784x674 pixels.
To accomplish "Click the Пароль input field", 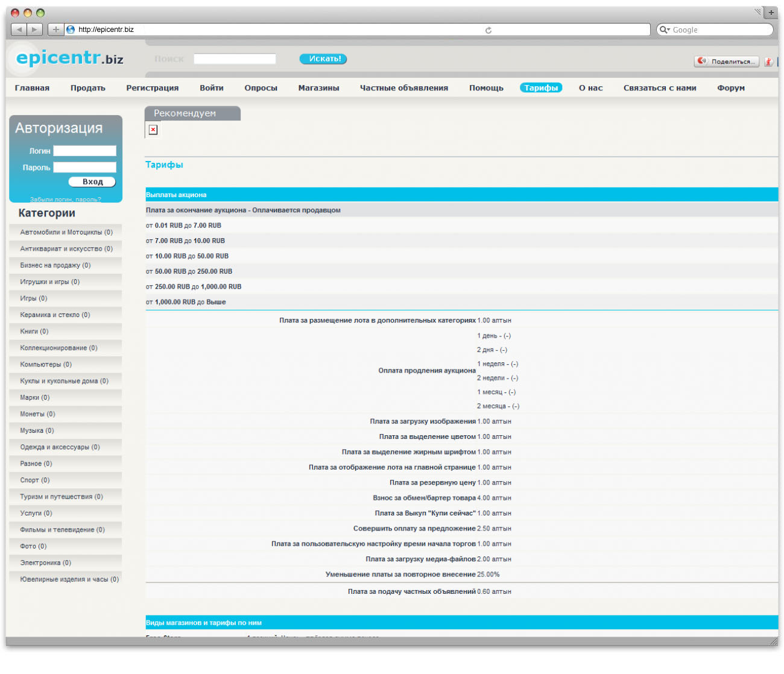I will tap(84, 167).
